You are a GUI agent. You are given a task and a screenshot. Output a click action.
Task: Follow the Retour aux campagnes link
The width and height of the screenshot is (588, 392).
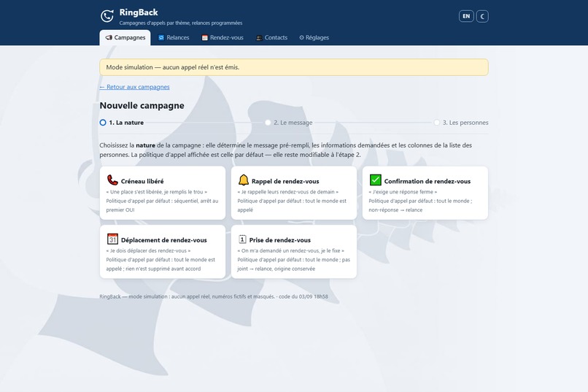point(134,87)
